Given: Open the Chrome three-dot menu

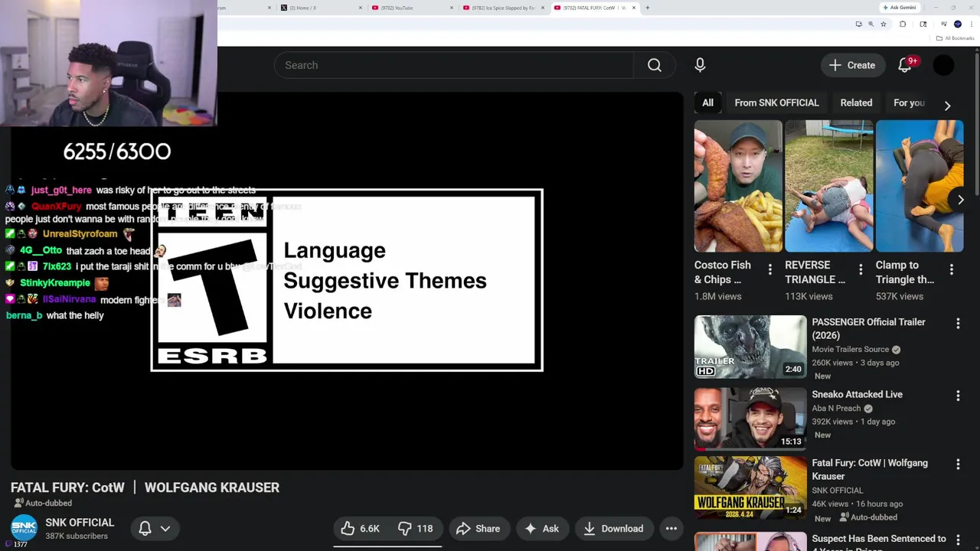Looking at the screenshot, I should (970, 24).
